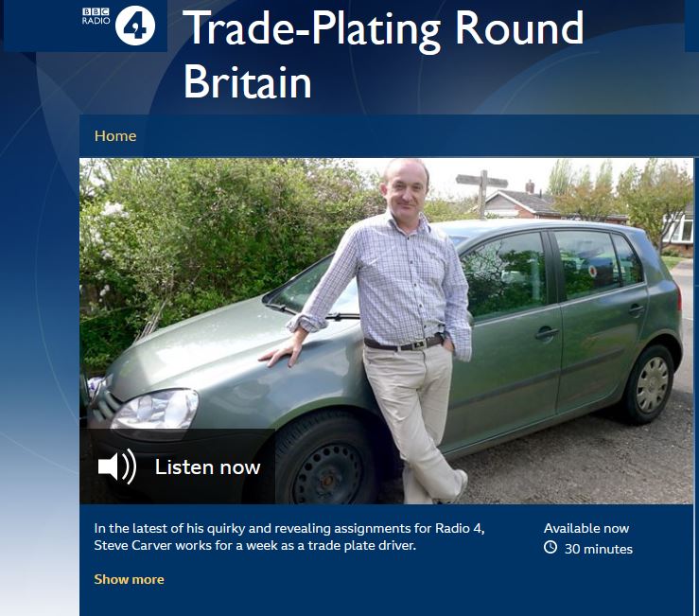Image resolution: width=699 pixels, height=616 pixels.
Task: Click the clock icon beside 30 minutes
Action: [550, 547]
